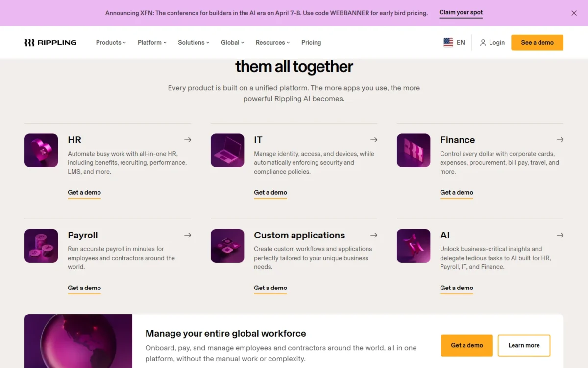Click the user icon beside Login

tap(483, 43)
